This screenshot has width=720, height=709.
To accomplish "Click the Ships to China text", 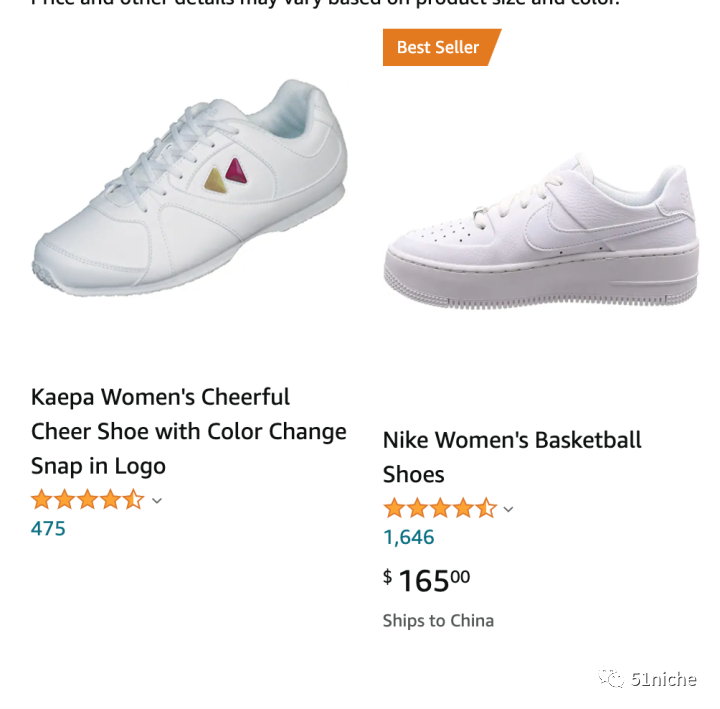I will (438, 621).
